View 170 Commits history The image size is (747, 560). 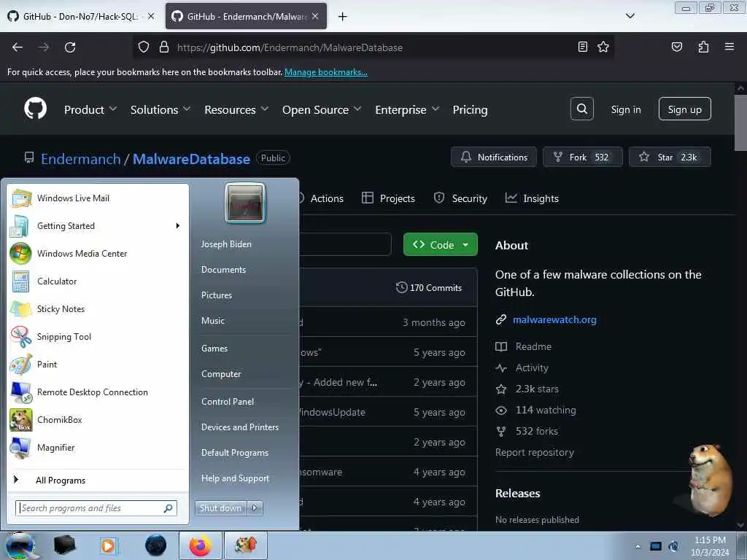click(429, 287)
